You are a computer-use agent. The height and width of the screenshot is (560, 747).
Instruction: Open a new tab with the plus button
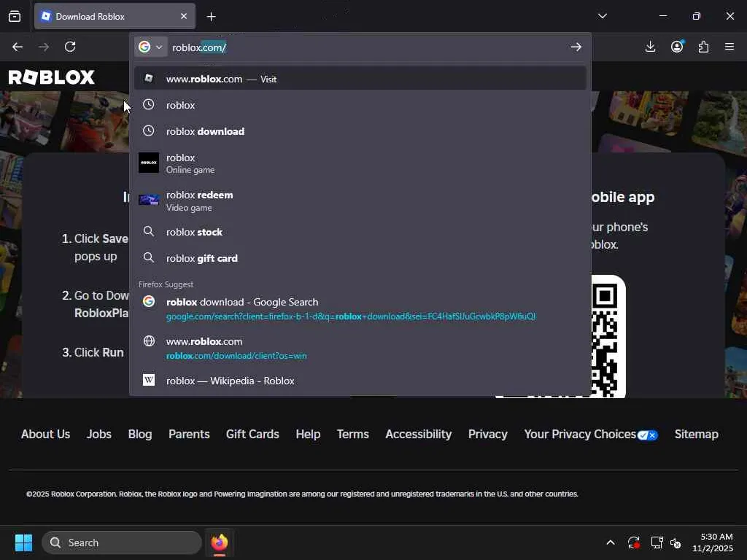tap(211, 17)
